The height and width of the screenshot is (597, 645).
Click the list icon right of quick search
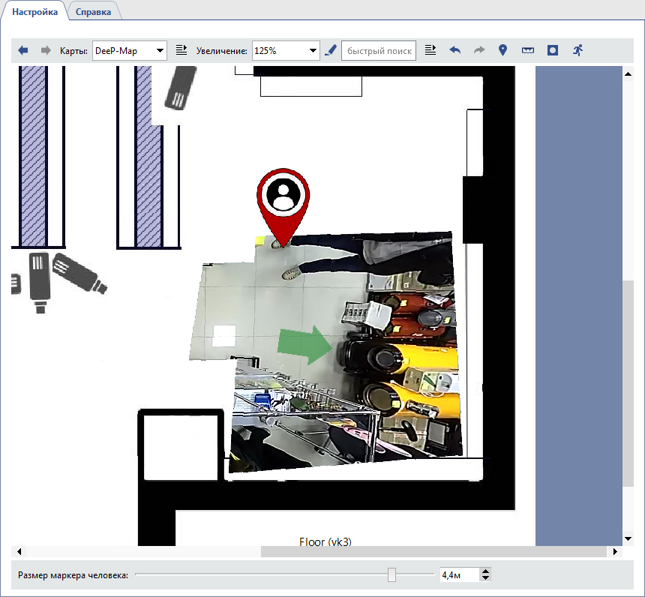pyautogui.click(x=430, y=50)
